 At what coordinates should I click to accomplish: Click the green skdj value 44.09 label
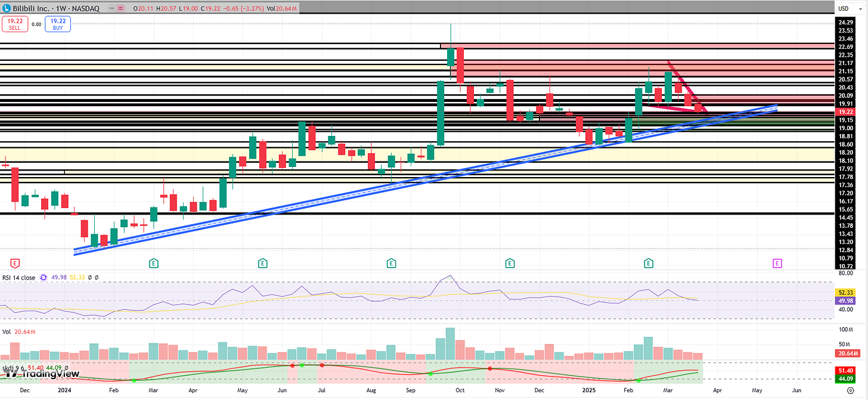coord(845,378)
